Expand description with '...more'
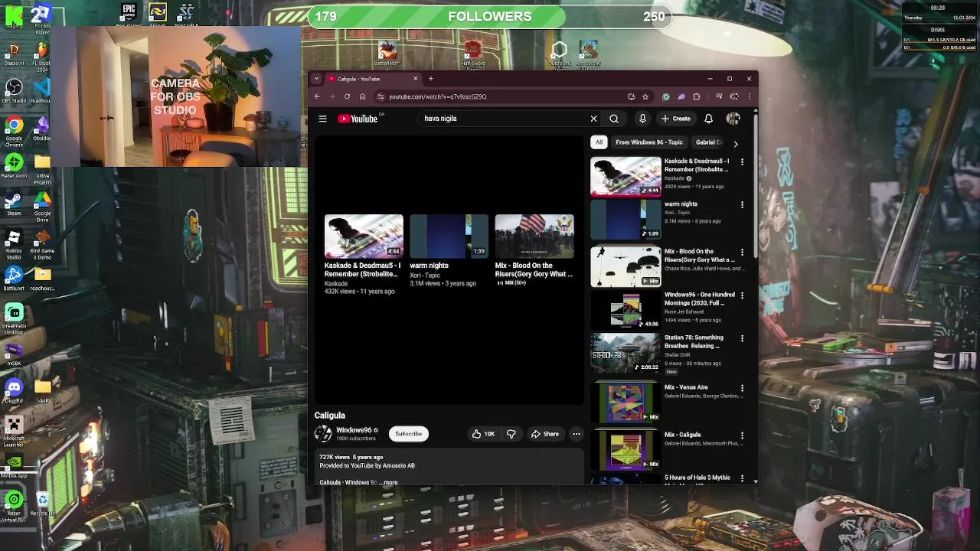The image size is (980, 551). pos(388,483)
